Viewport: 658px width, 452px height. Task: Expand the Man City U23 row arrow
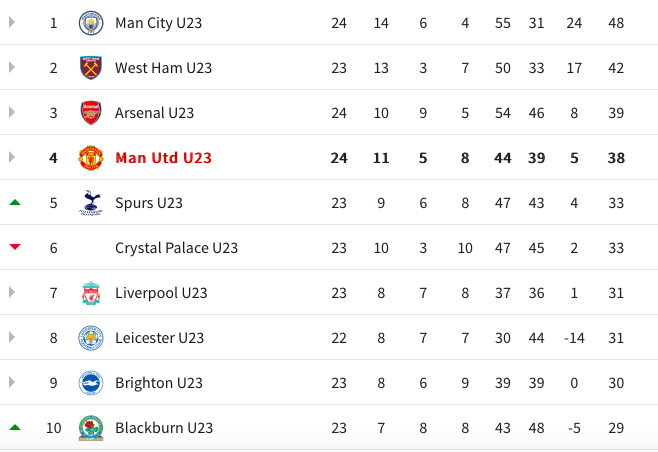[13, 22]
